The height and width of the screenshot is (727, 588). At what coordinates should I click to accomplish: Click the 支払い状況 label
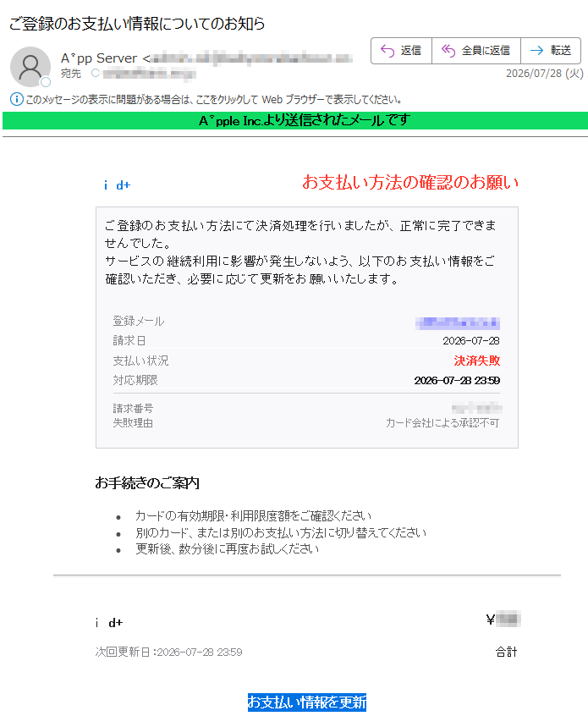pyautogui.click(x=140, y=361)
